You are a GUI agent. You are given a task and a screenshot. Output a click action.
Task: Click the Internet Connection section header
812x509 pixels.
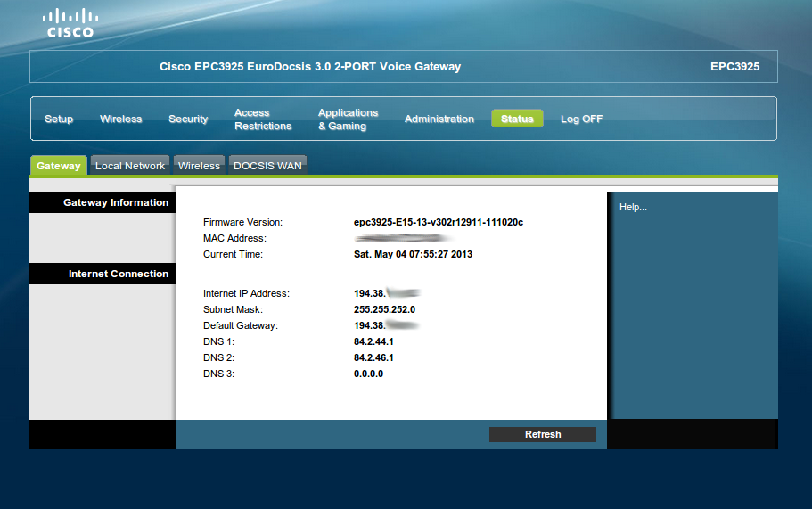tap(103, 274)
